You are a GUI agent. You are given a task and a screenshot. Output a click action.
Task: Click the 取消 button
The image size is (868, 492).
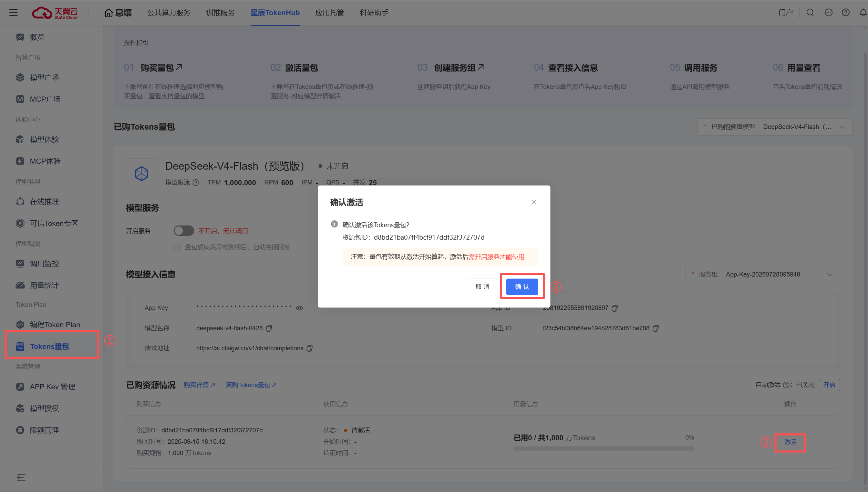pos(482,287)
